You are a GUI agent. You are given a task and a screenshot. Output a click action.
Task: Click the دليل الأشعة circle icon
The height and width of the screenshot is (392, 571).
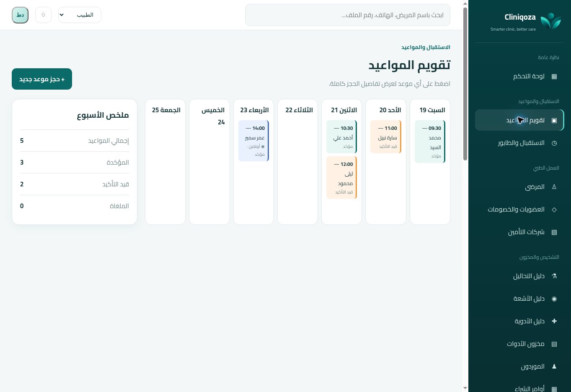(x=554, y=299)
